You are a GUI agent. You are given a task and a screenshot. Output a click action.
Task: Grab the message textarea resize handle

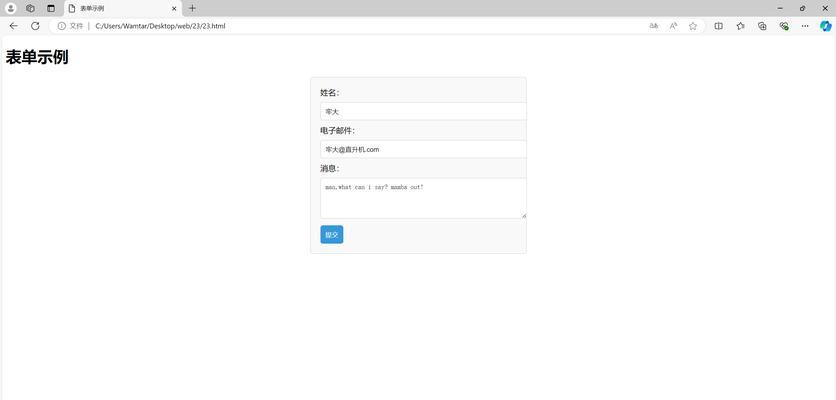tap(524, 215)
